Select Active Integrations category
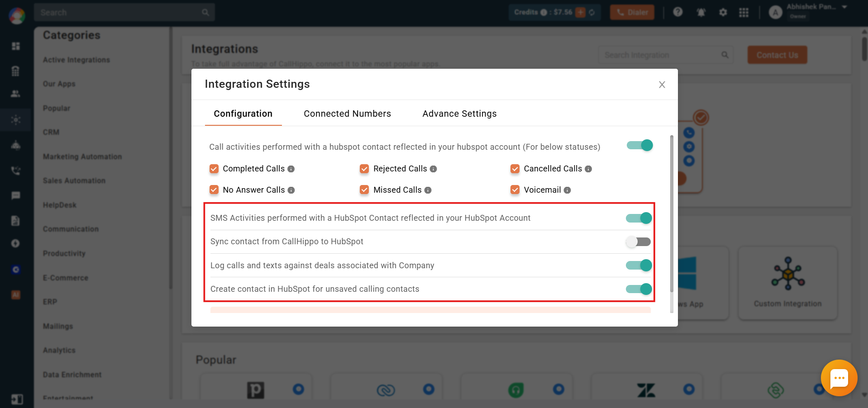The image size is (868, 408). [x=76, y=60]
